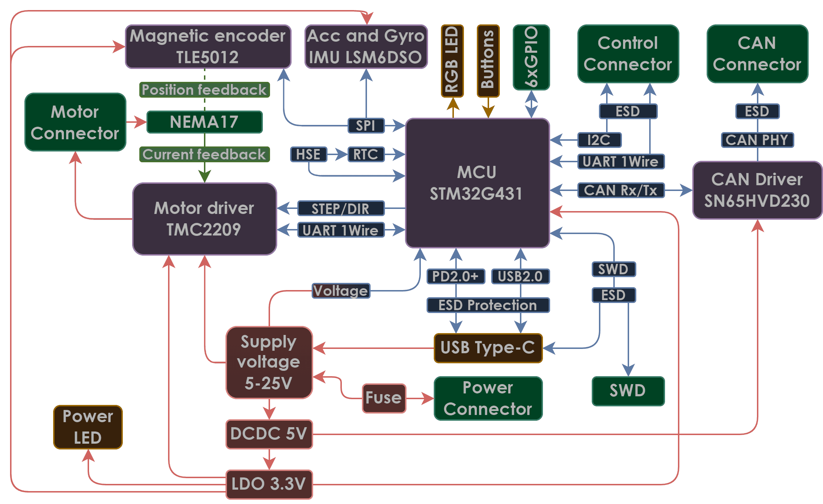Click the Acc and Gyro IMU LSM6DSO block
The height and width of the screenshot is (504, 823).
(x=366, y=47)
